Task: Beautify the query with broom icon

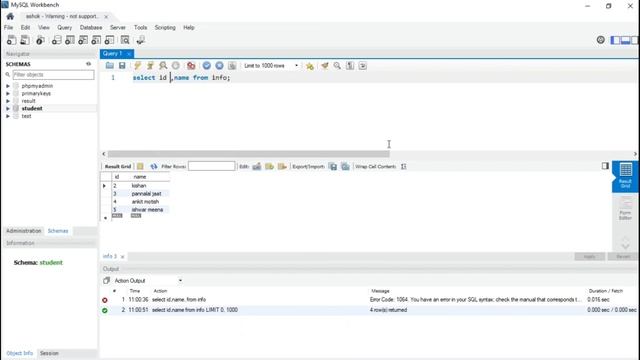Action: click(324, 65)
